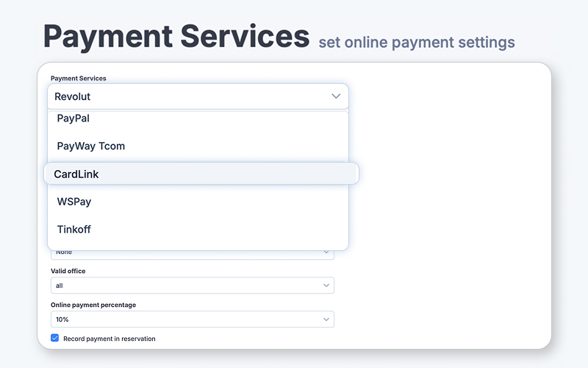The image size is (588, 368).
Task: Click the chevron icon on the 10% field
Action: [x=326, y=319]
